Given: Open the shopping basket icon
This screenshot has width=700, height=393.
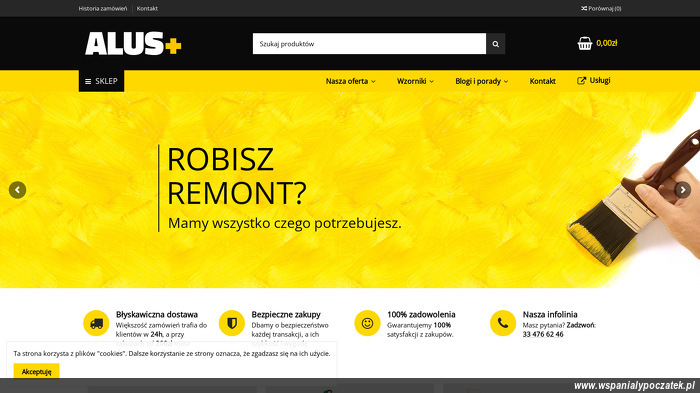Looking at the screenshot, I should [585, 43].
